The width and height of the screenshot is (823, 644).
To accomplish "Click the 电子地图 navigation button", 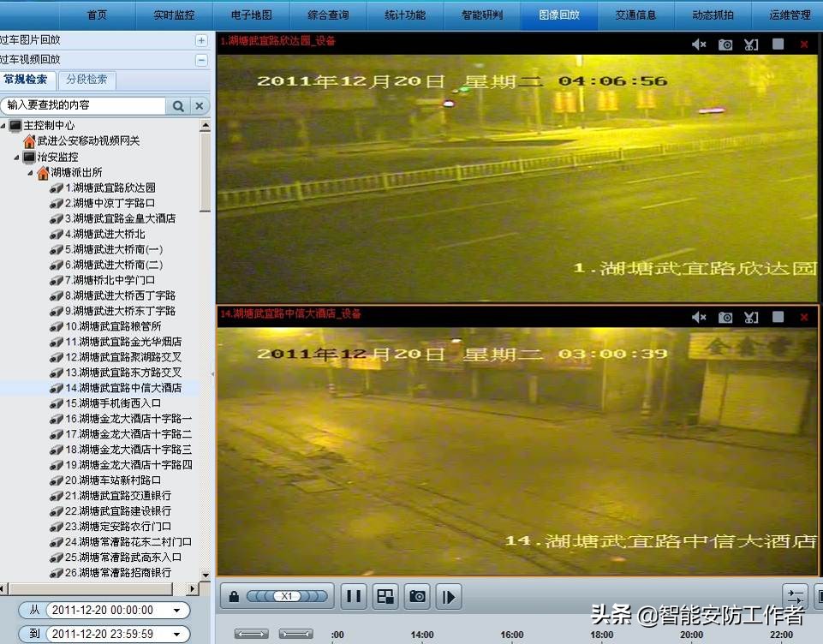I will (x=250, y=15).
